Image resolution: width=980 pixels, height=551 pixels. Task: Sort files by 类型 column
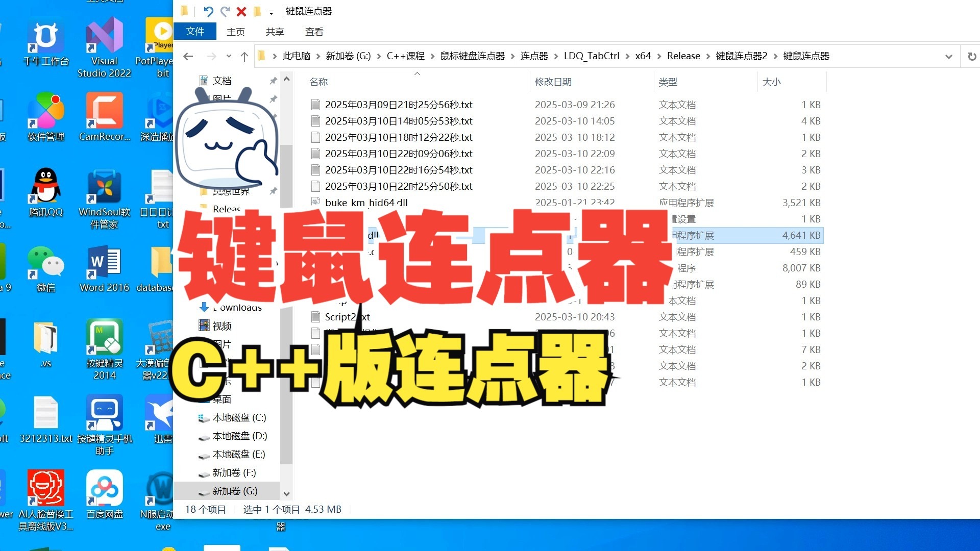coord(668,82)
